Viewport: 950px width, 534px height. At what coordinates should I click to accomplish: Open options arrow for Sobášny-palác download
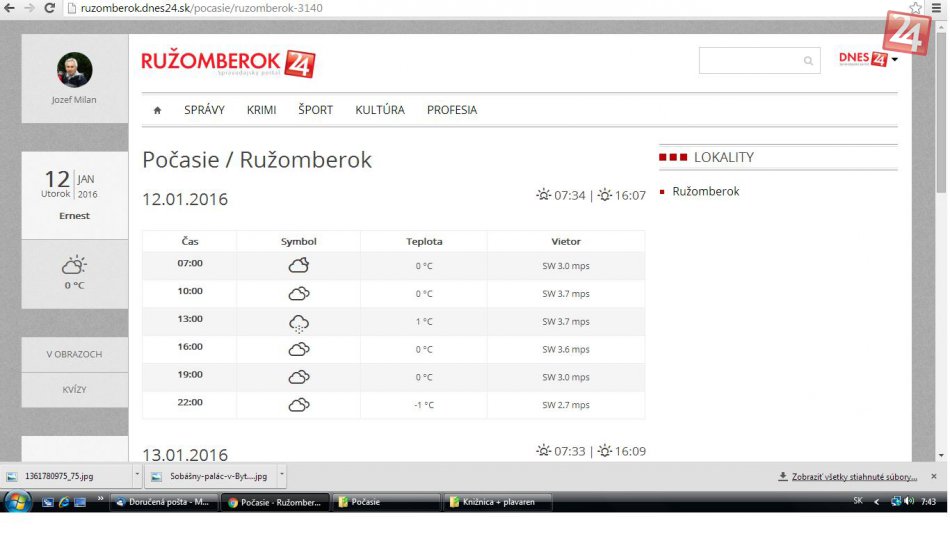282,476
